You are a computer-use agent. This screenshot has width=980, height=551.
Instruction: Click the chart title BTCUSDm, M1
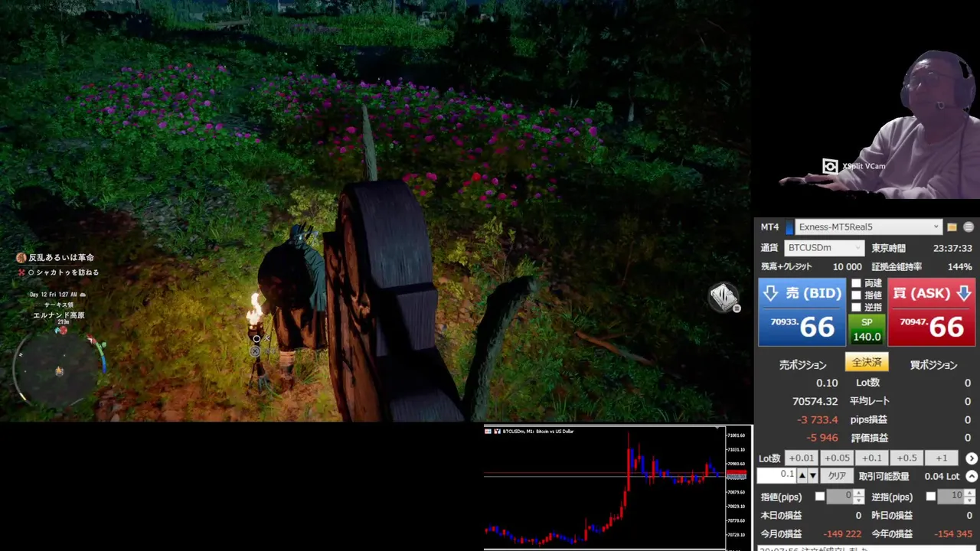point(519,432)
